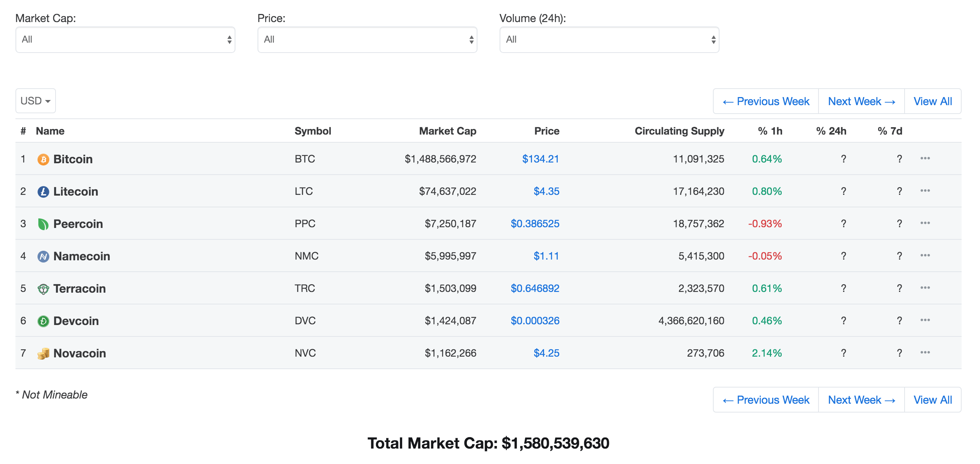
Task: Click Novacoin price $4.25
Action: (546, 353)
